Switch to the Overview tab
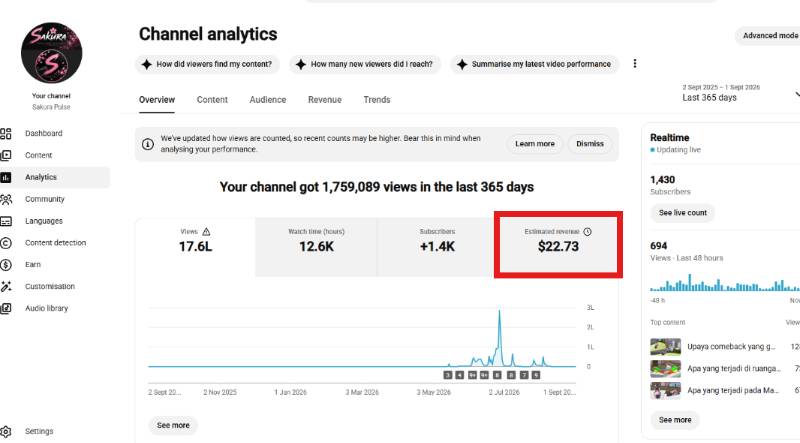 coord(157,100)
